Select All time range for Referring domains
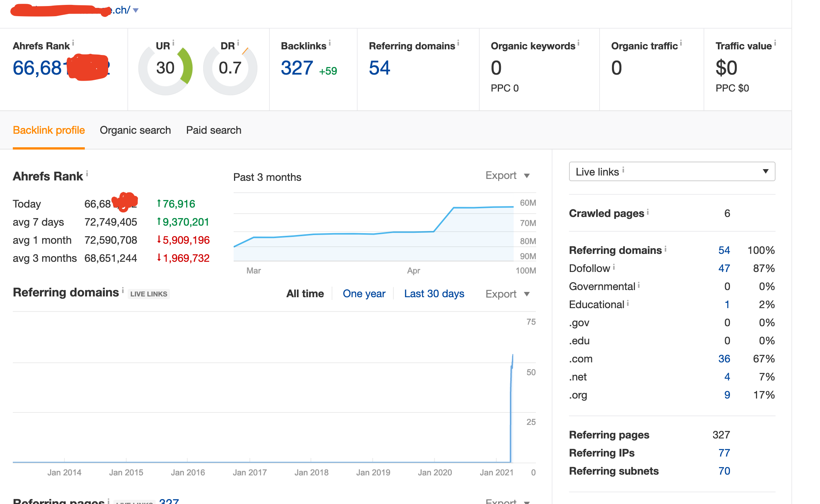820x504 pixels. pos(305,293)
